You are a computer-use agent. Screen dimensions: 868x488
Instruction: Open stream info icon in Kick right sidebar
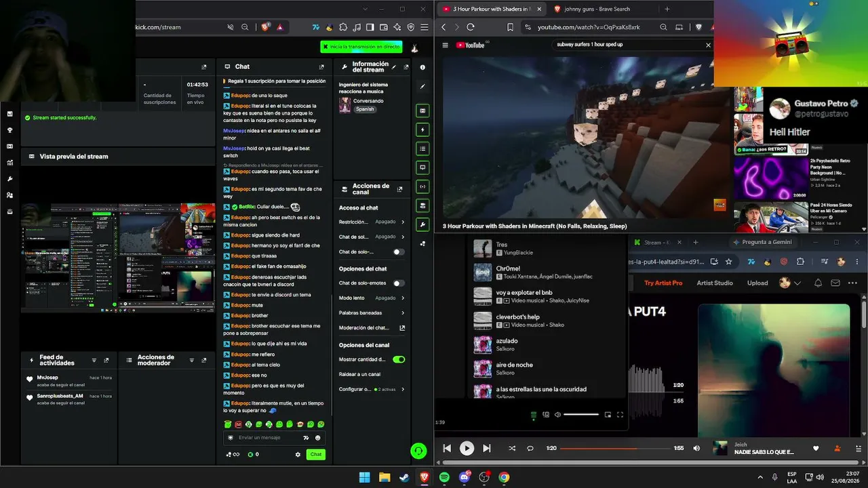tap(422, 67)
